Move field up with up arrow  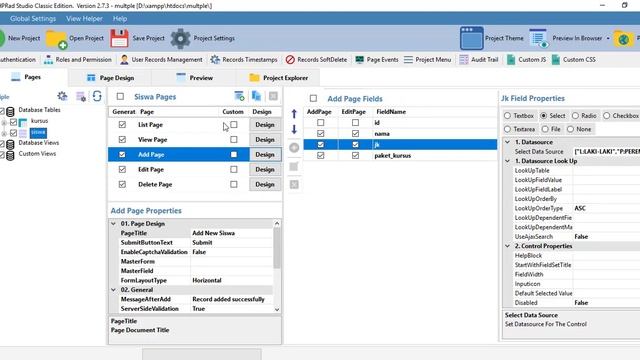click(x=294, y=114)
